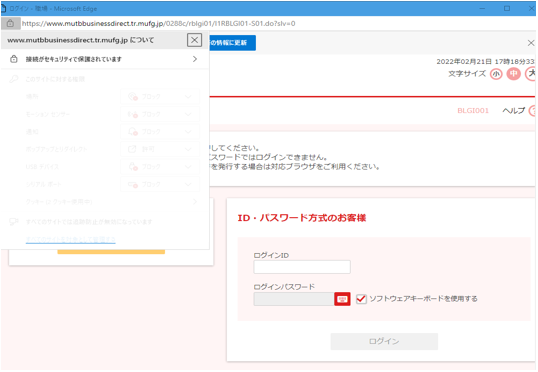Uncheck ソフトウェアキーボードを使用する checkbox
Screen dimensions: 538x372
361,299
